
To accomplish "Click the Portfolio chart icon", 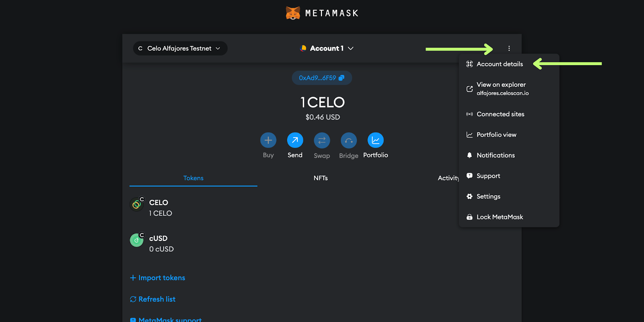I will (376, 140).
